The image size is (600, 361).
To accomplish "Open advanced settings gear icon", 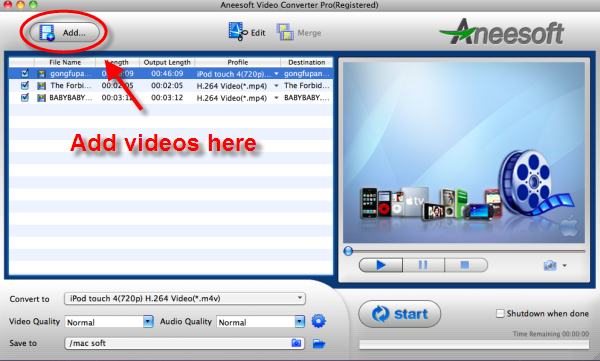I will 319,321.
